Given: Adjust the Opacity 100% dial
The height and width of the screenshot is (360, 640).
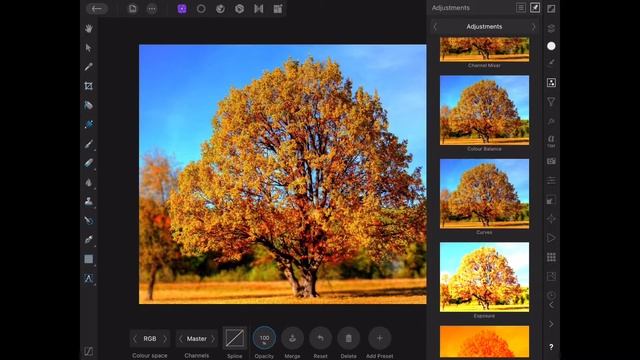Looking at the screenshot, I should [x=264, y=338].
